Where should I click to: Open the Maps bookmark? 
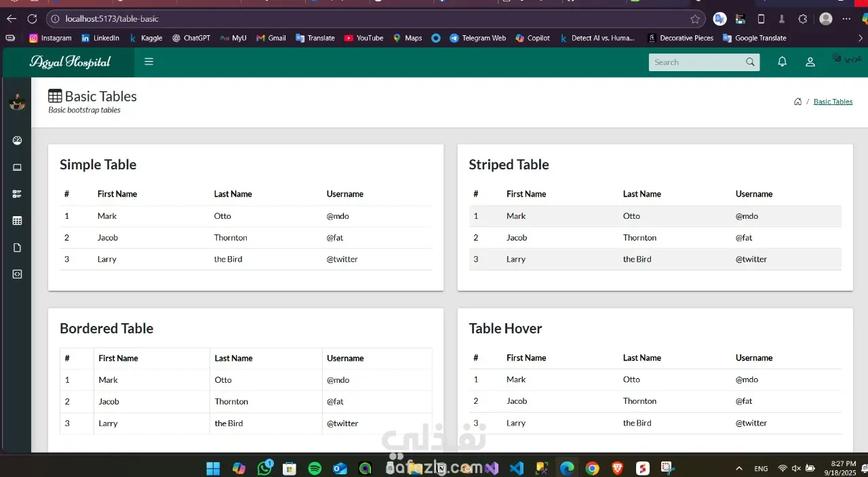click(408, 38)
